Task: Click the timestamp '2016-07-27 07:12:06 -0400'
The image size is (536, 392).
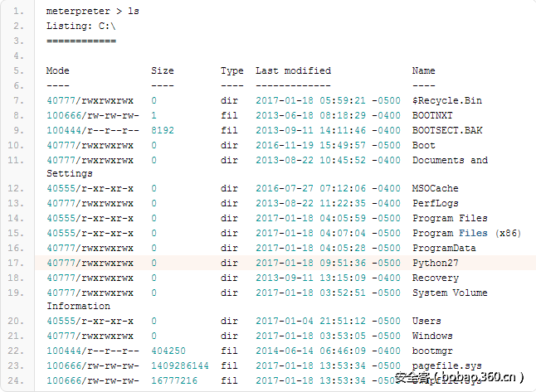Action: coord(329,188)
